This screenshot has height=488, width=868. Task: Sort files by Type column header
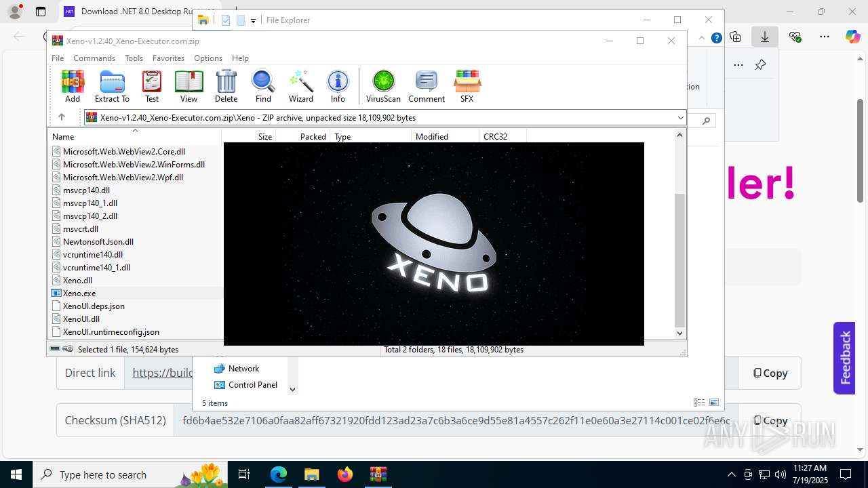coord(371,136)
